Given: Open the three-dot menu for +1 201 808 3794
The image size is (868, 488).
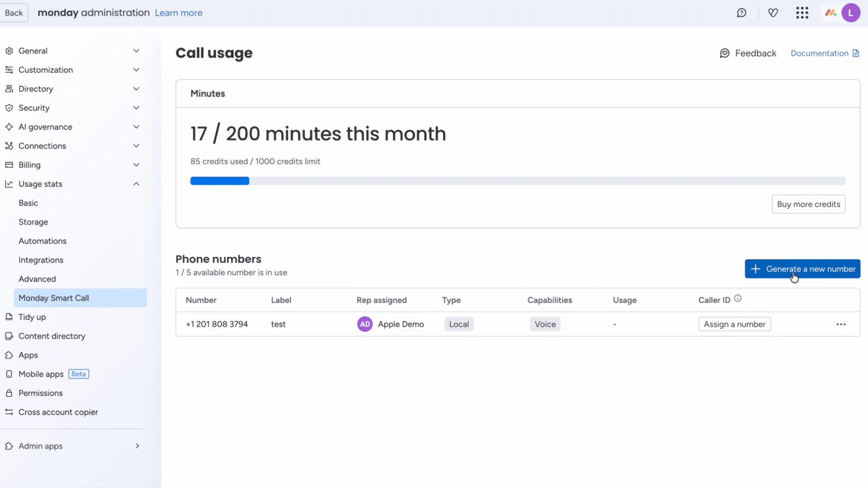Looking at the screenshot, I should (x=841, y=324).
